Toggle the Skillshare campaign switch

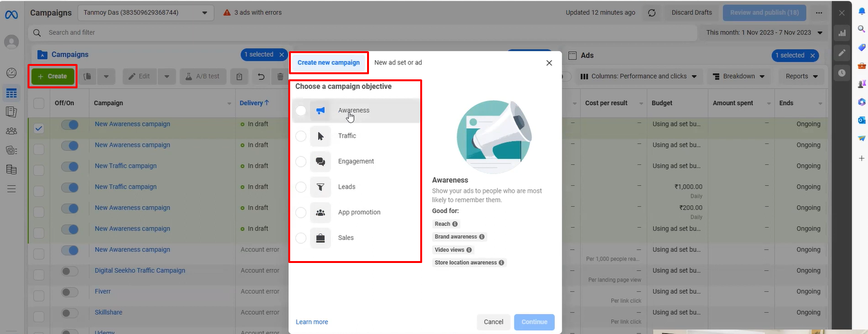(x=70, y=313)
